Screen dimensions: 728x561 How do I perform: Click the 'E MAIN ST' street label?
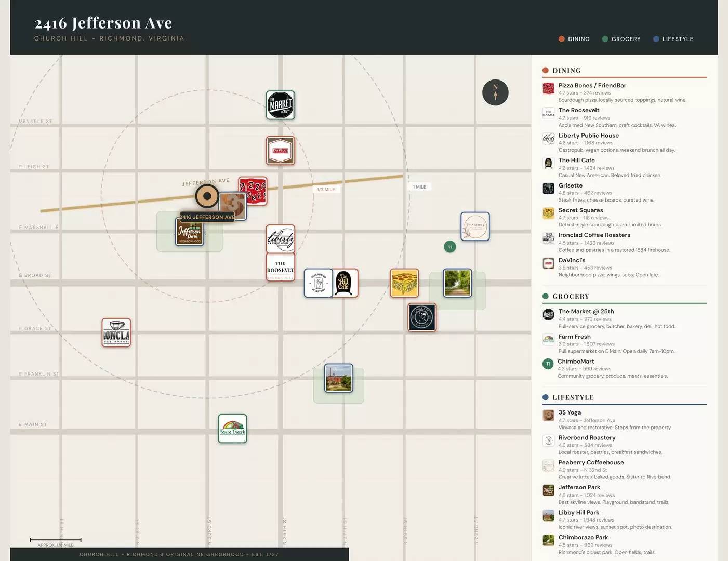[33, 425]
